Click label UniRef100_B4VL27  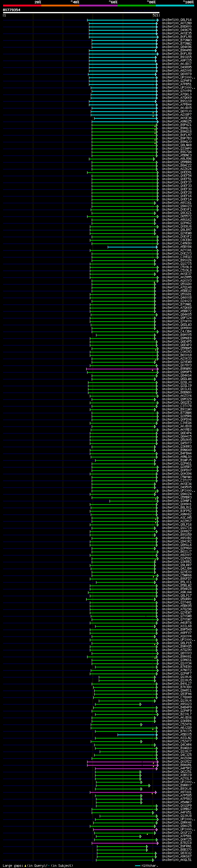pyautogui.click(x=177, y=684)
